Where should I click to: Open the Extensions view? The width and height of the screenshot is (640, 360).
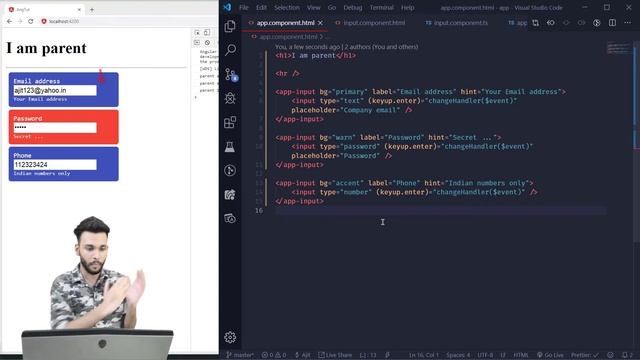click(x=230, y=122)
